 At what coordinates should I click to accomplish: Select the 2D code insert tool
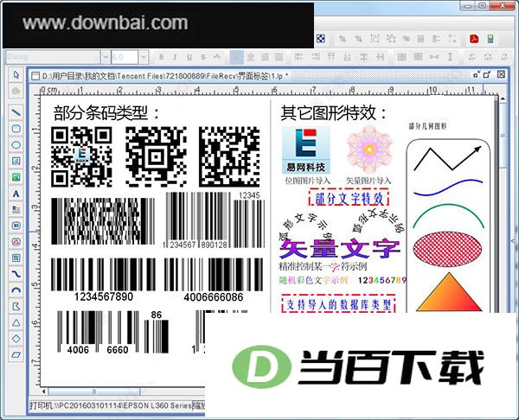click(16, 258)
